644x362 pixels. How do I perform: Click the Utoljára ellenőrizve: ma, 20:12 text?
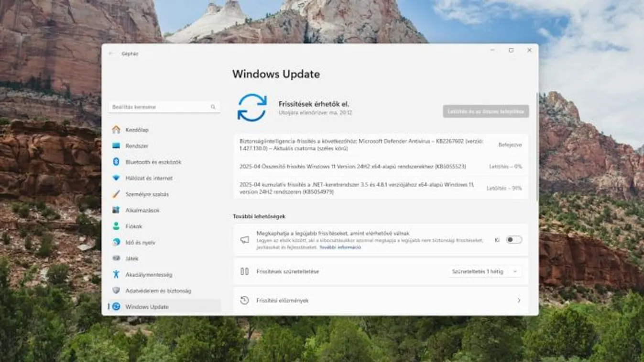tap(315, 113)
